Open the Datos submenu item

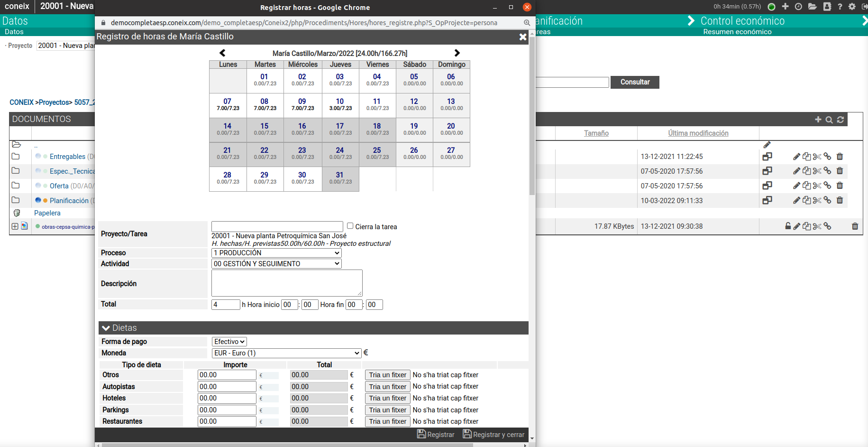(14, 32)
